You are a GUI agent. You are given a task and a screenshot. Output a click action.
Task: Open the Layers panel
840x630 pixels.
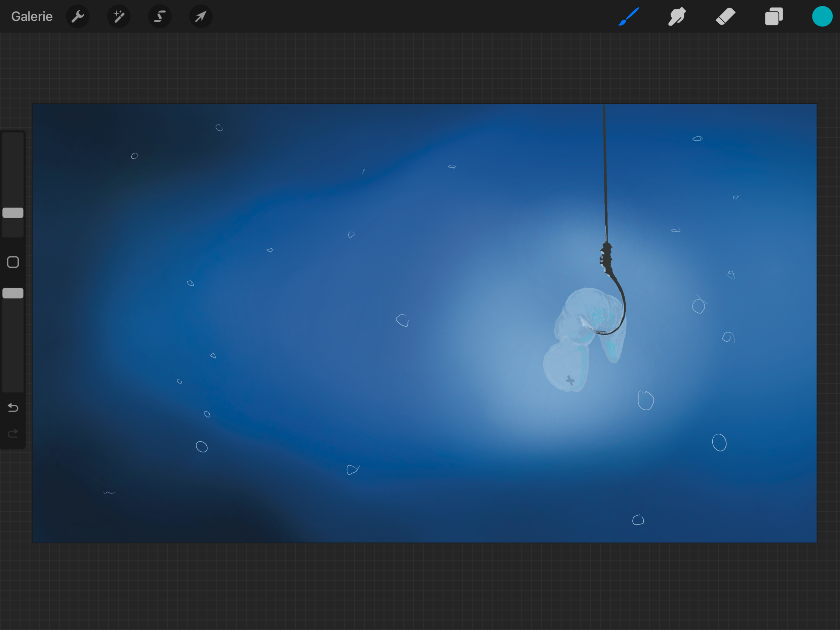coord(774,16)
